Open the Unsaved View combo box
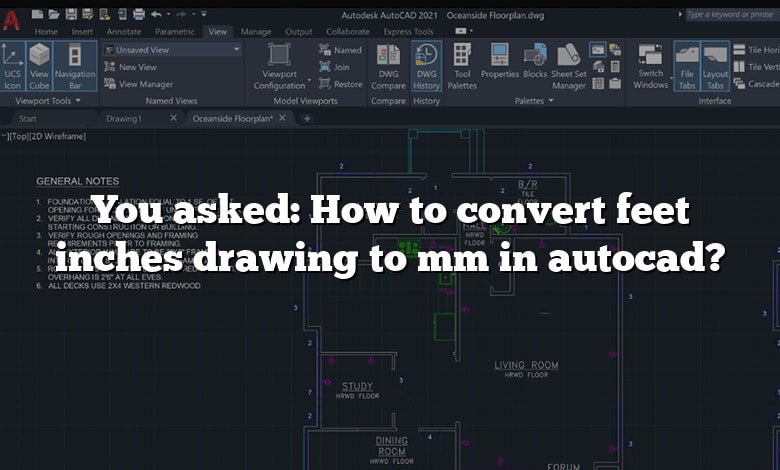The height and width of the screenshot is (470, 780). click(172, 50)
